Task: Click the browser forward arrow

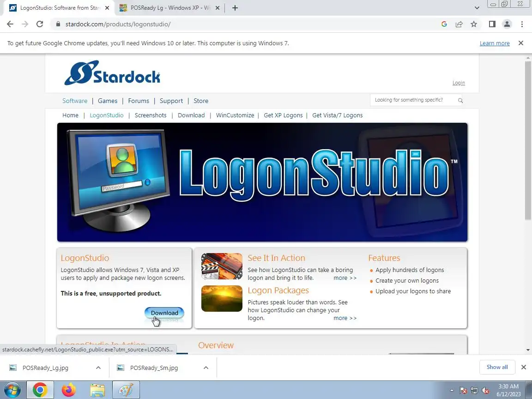Action: 25,24
